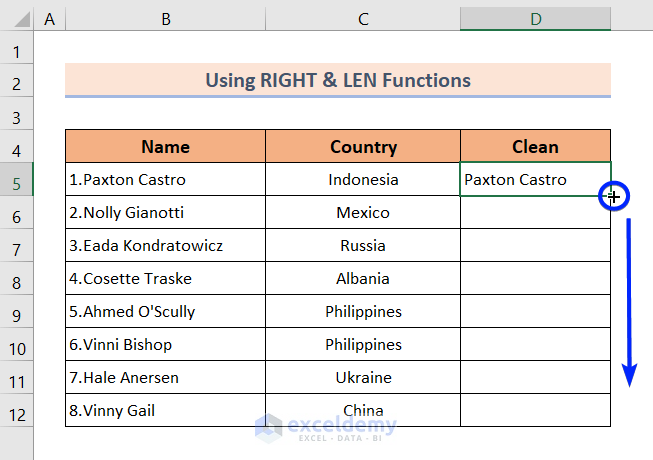Select row 2 header
The height and width of the screenshot is (460, 653).
pyautogui.click(x=16, y=81)
